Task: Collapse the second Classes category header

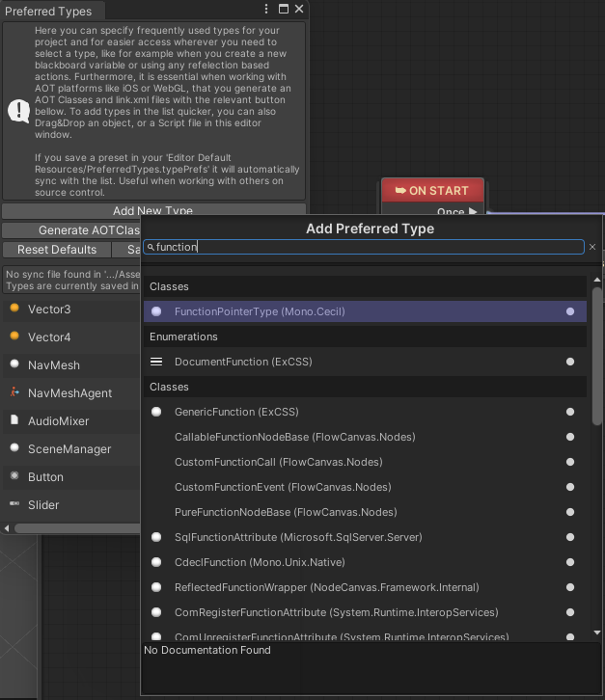Action: pos(365,387)
